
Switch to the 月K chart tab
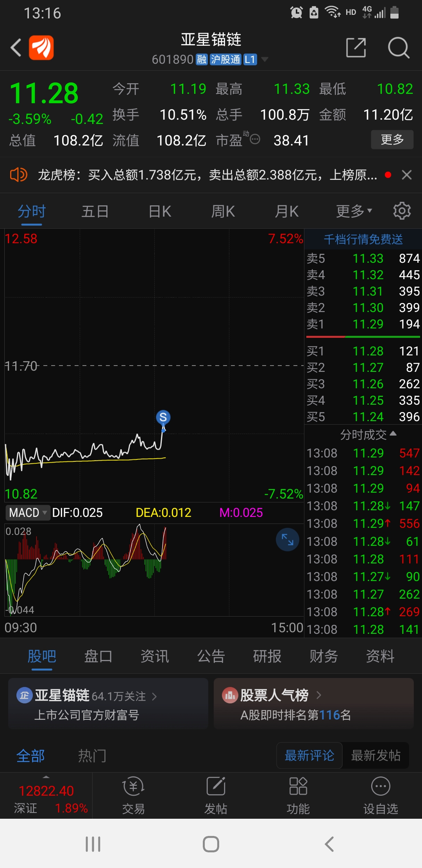point(287,212)
